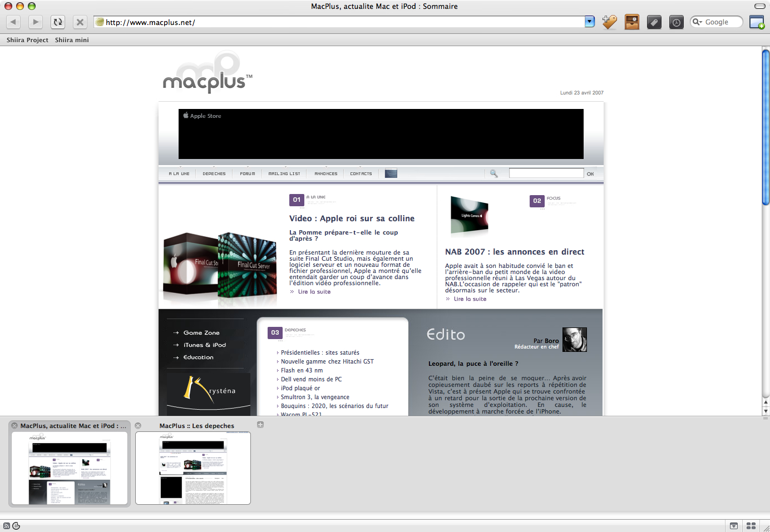Open the article Video : Apple roi sur sa colline

352,218
